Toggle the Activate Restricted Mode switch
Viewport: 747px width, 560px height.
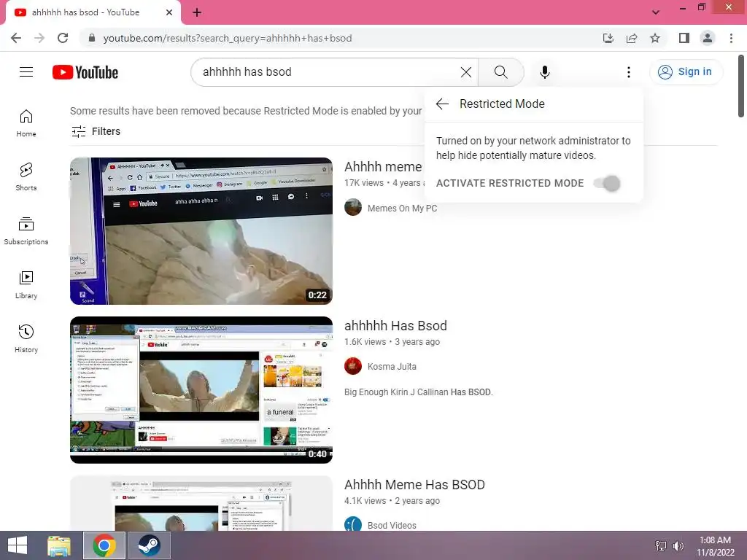click(608, 183)
